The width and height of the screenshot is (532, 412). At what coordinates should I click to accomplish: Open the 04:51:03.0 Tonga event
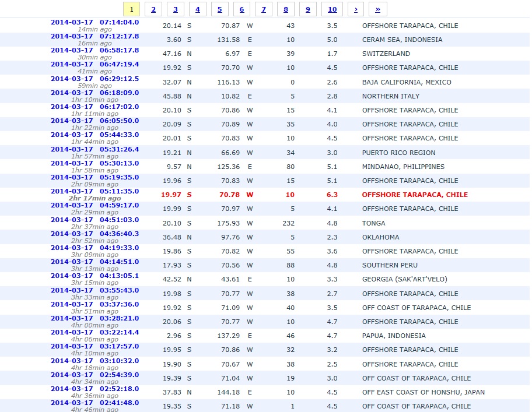tap(94, 220)
